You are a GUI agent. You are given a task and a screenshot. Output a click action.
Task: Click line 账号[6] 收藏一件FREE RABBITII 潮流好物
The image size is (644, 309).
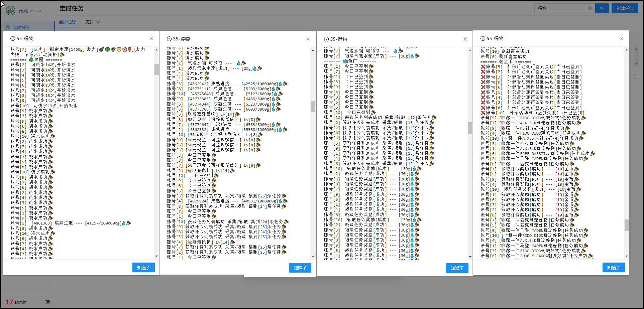538,154
